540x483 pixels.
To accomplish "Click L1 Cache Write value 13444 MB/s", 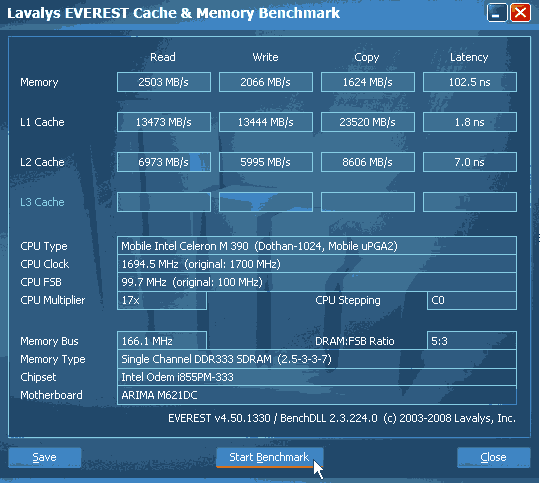I will click(x=266, y=122).
